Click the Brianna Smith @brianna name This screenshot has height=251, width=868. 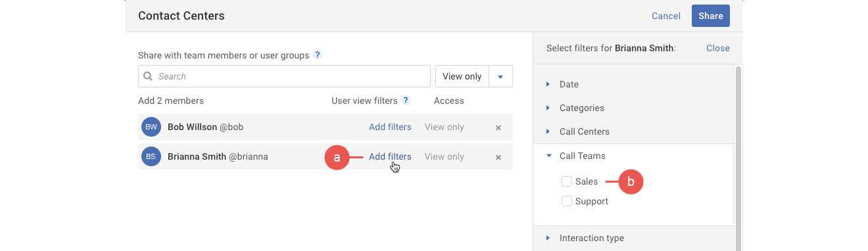point(218,156)
